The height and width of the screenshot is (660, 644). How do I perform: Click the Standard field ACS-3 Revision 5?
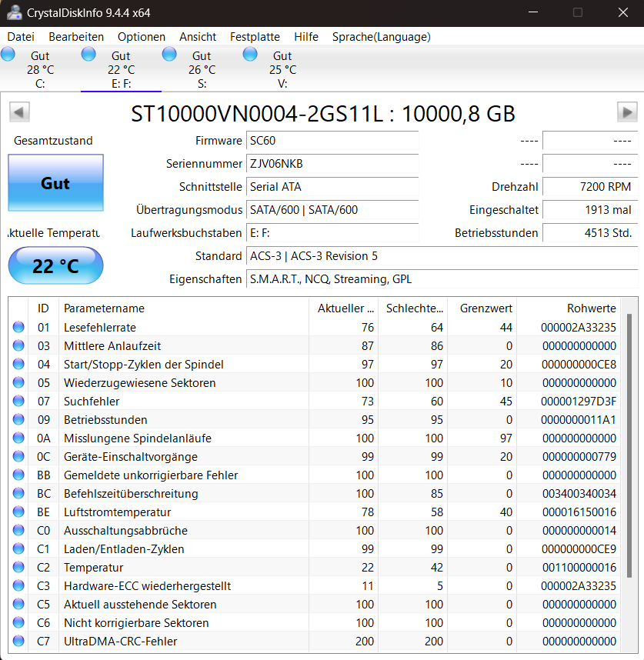click(x=442, y=256)
